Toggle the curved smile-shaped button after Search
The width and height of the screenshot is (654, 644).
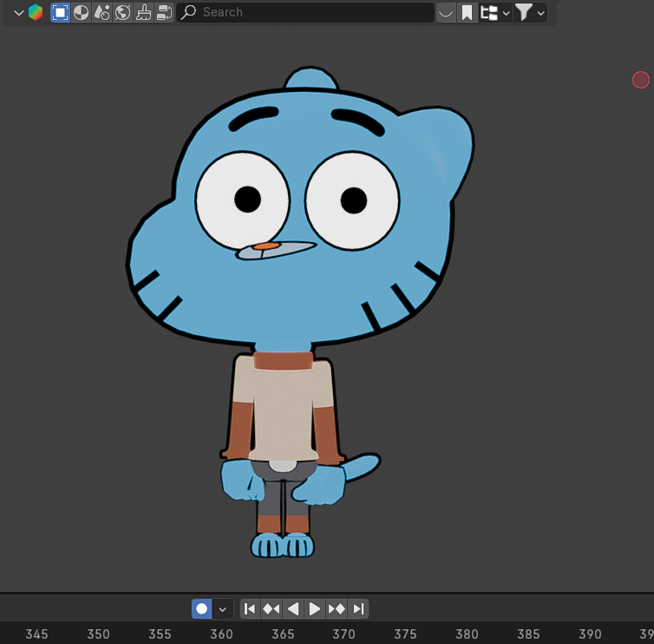click(x=446, y=12)
